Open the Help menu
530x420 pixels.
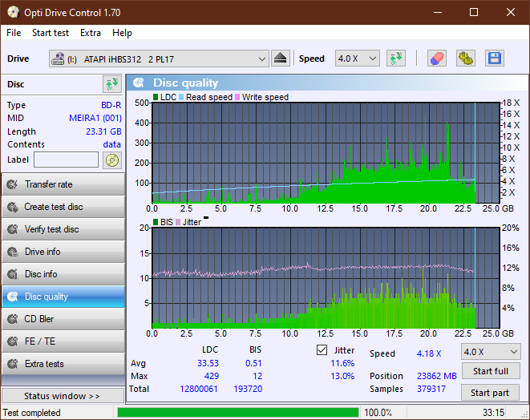tap(122, 33)
